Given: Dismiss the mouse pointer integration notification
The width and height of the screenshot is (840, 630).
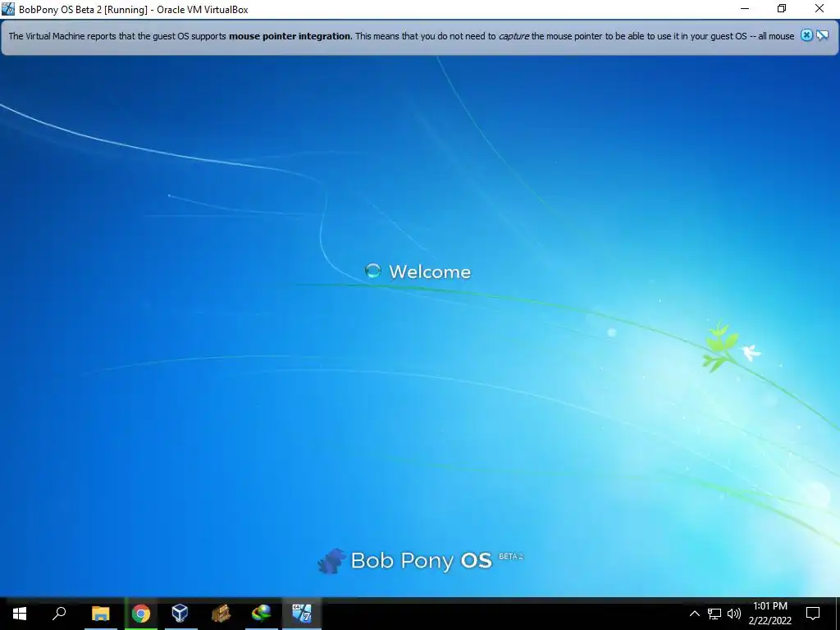Looking at the screenshot, I should (x=806, y=35).
